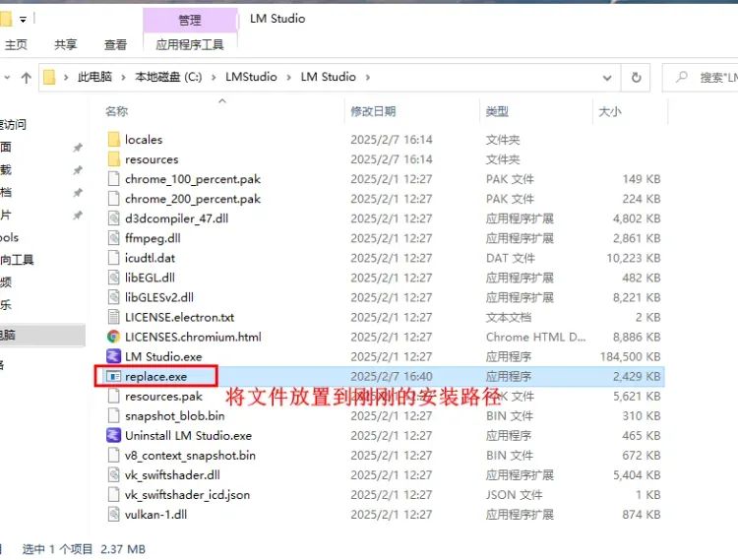The image size is (738, 560).
Task: Select vk_swiftshader_icd.json file icon
Action: coord(113,495)
